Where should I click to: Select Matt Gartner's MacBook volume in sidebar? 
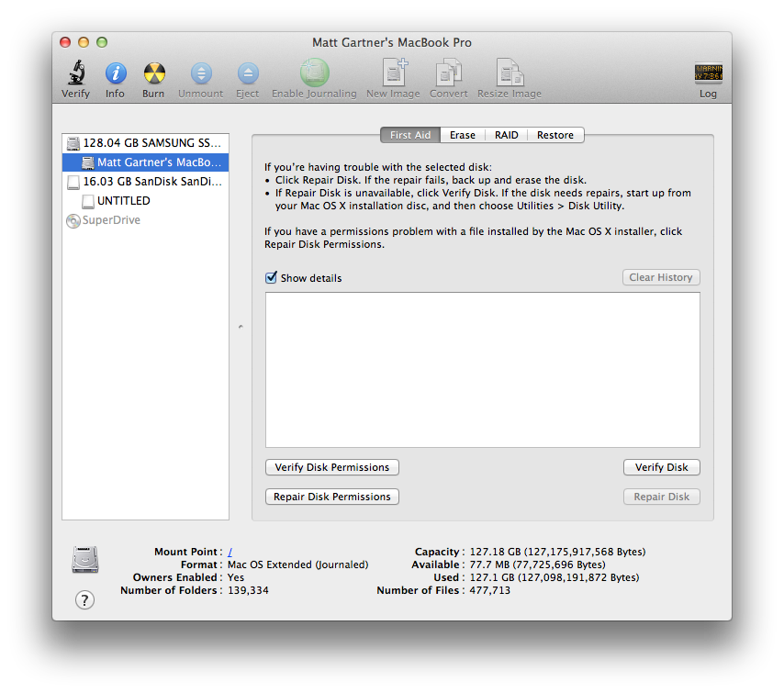(145, 162)
